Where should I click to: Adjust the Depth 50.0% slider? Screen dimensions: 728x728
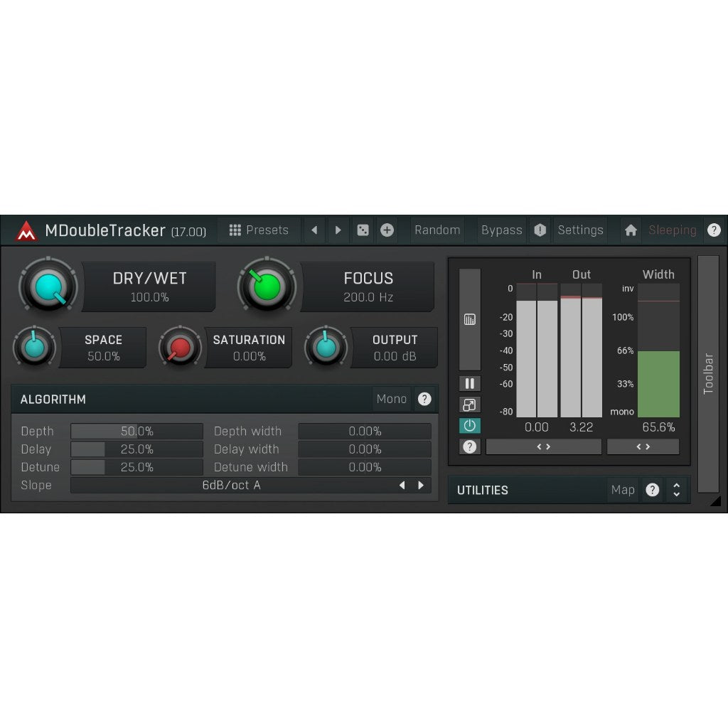click(136, 431)
